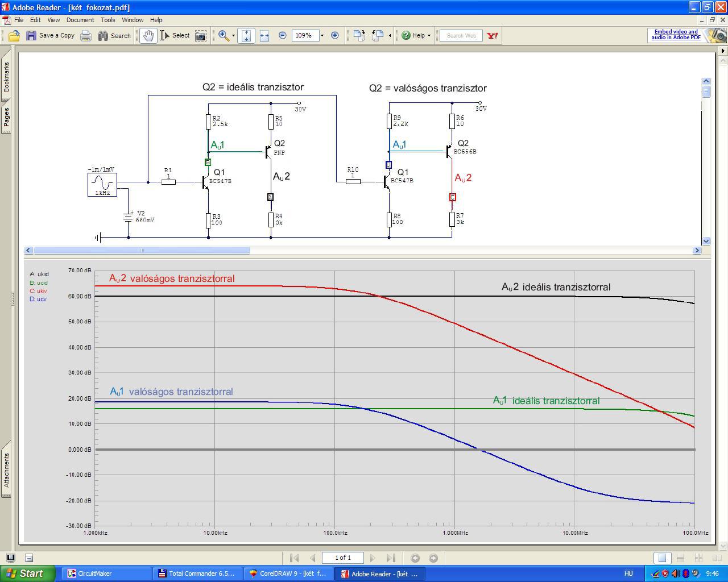This screenshot has height=582, width=728.
Task: Click the horizontal scrollbar thumb
Action: [142, 250]
